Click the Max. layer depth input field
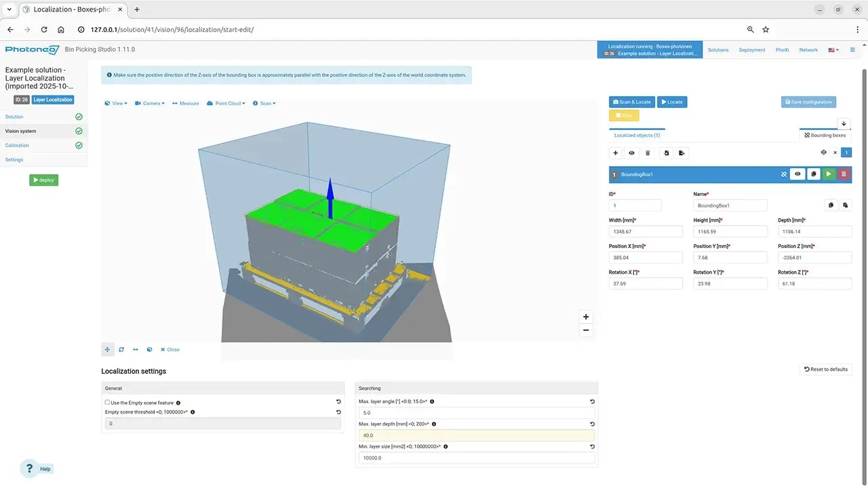The width and height of the screenshot is (868, 488). 476,435
